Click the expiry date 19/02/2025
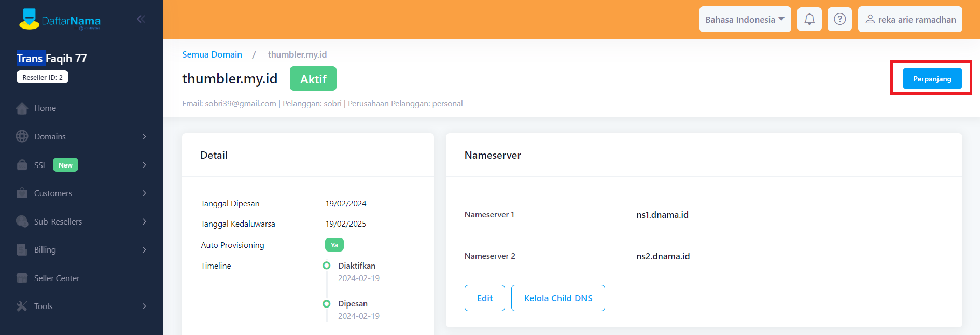Screen dimensions: 980x335 346,224
